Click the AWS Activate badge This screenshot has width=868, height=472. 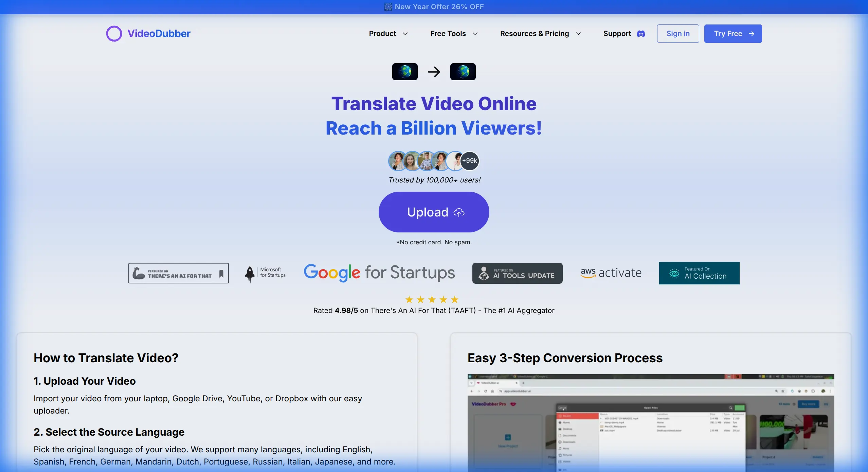coord(611,273)
